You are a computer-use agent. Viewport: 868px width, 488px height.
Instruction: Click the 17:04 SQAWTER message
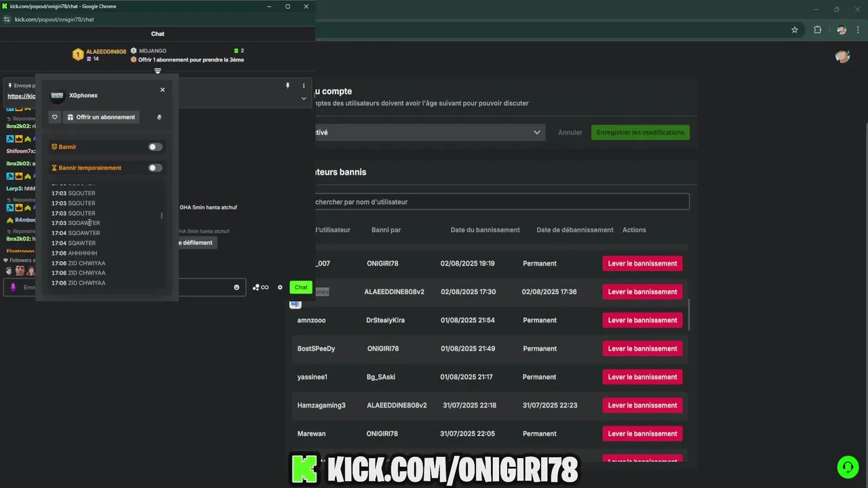73,243
